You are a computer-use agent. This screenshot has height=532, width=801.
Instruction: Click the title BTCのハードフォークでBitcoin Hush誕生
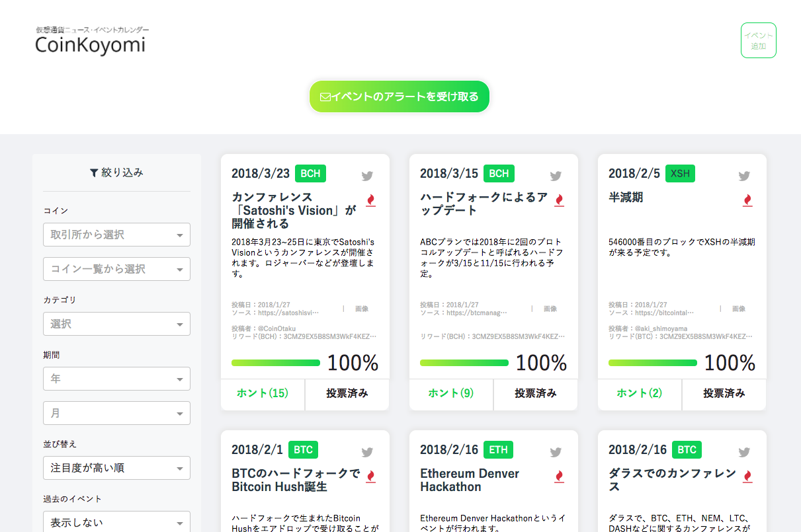(x=296, y=480)
